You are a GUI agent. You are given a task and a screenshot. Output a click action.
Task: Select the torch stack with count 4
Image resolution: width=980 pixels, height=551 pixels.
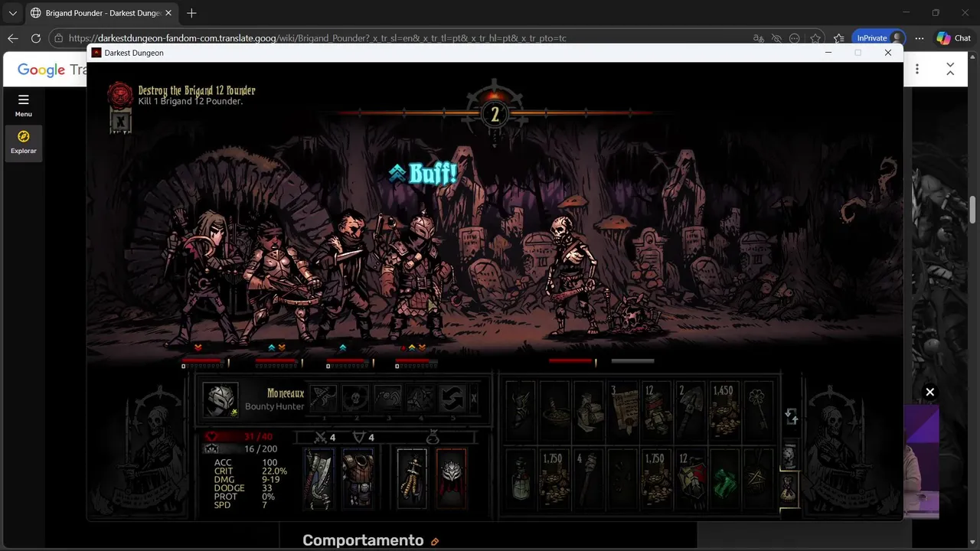click(x=588, y=478)
